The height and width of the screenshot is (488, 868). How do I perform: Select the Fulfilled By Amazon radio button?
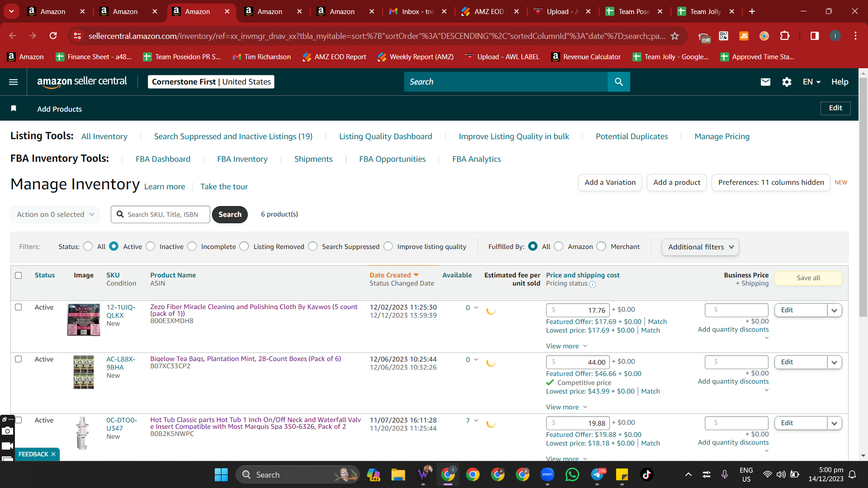click(x=559, y=246)
